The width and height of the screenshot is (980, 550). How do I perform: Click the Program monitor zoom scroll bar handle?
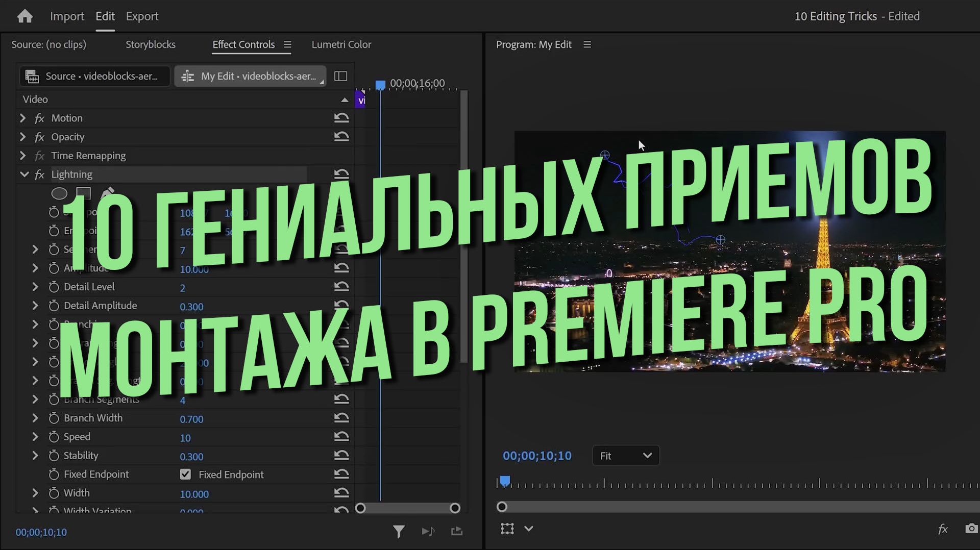[x=502, y=507]
